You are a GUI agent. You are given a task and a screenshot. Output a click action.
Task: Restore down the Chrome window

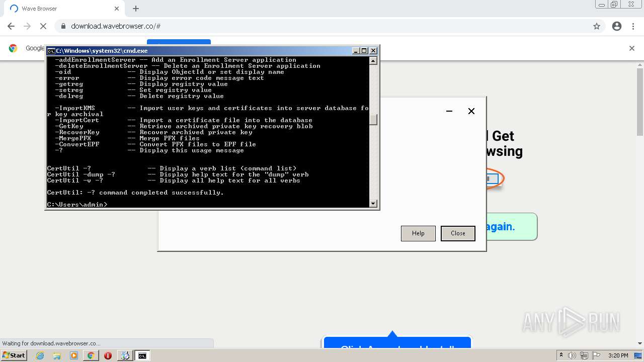614,5
